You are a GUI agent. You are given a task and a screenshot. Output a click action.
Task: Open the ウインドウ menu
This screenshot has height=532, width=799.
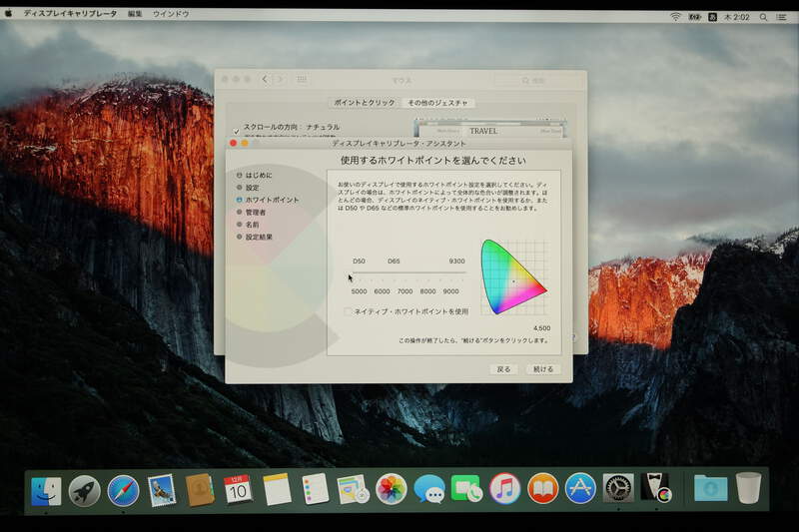(170, 16)
